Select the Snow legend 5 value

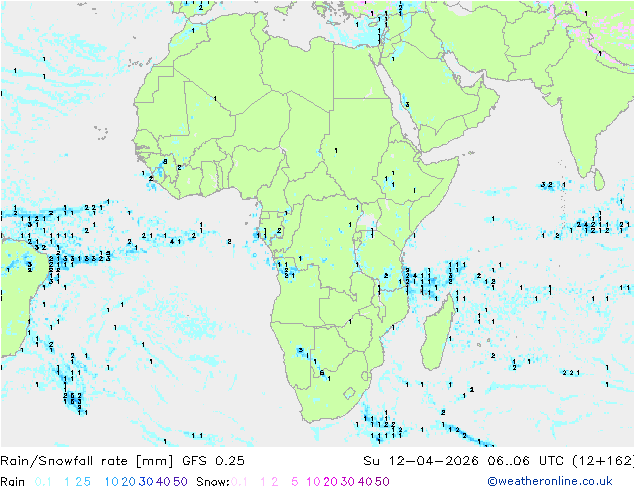294,482
